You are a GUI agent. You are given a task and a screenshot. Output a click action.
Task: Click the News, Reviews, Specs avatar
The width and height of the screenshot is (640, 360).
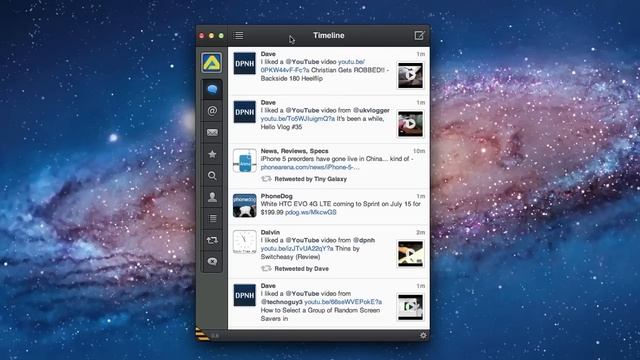[244, 160]
